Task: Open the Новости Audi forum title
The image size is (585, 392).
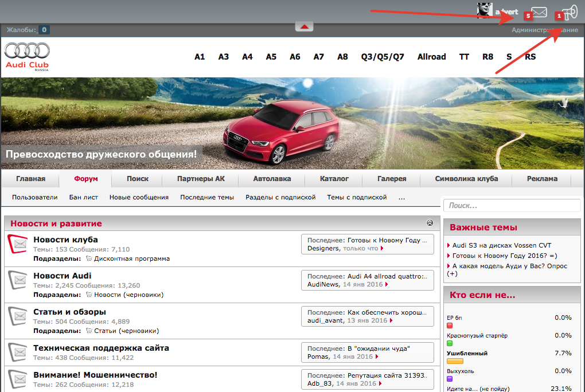Action: point(63,276)
